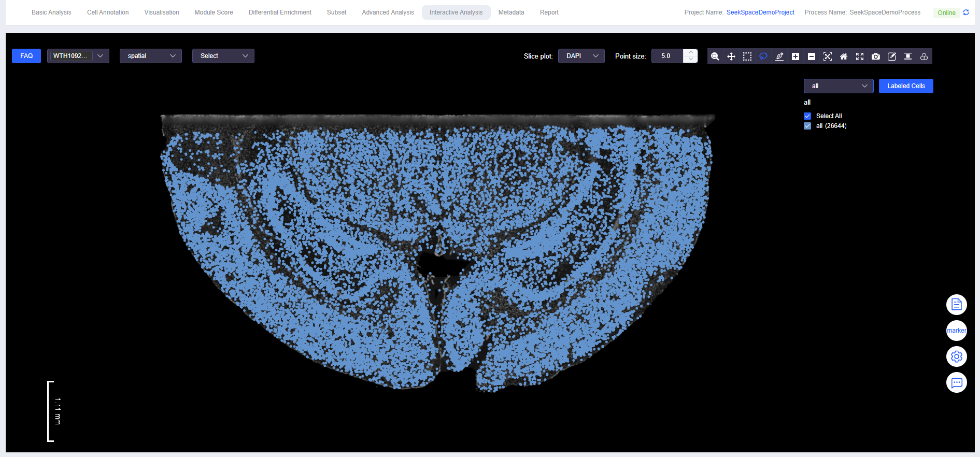The width and height of the screenshot is (980, 457).
Task: Open the chat message floating button
Action: coord(956,382)
